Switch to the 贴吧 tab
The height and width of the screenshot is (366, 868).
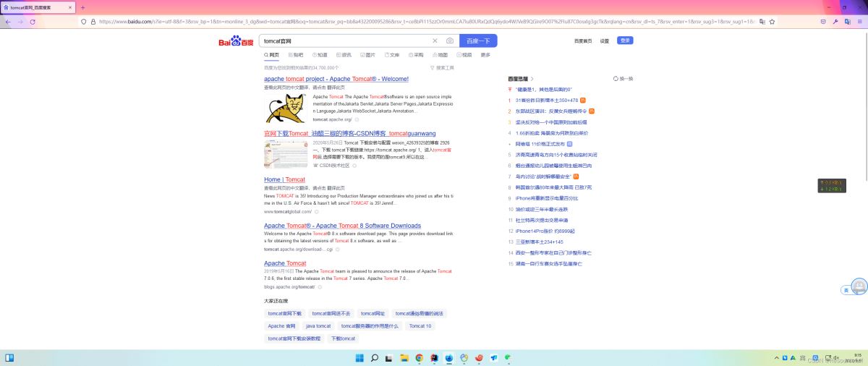296,55
